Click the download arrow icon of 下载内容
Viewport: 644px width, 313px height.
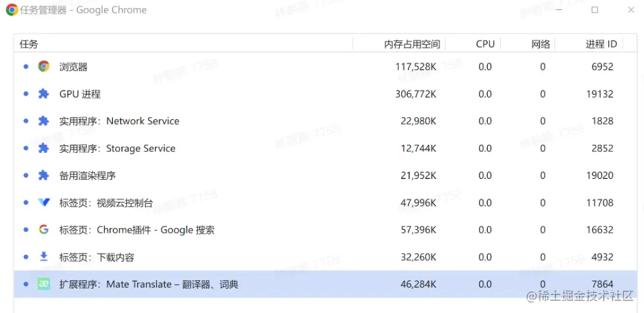click(x=44, y=257)
